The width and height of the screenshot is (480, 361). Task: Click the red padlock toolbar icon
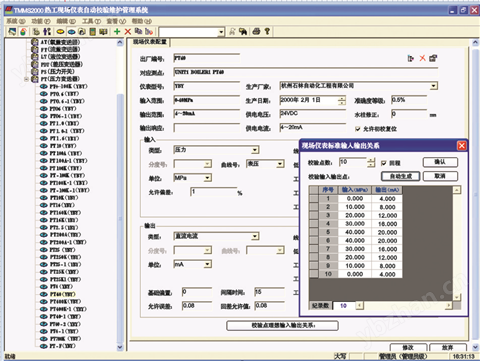(23, 32)
